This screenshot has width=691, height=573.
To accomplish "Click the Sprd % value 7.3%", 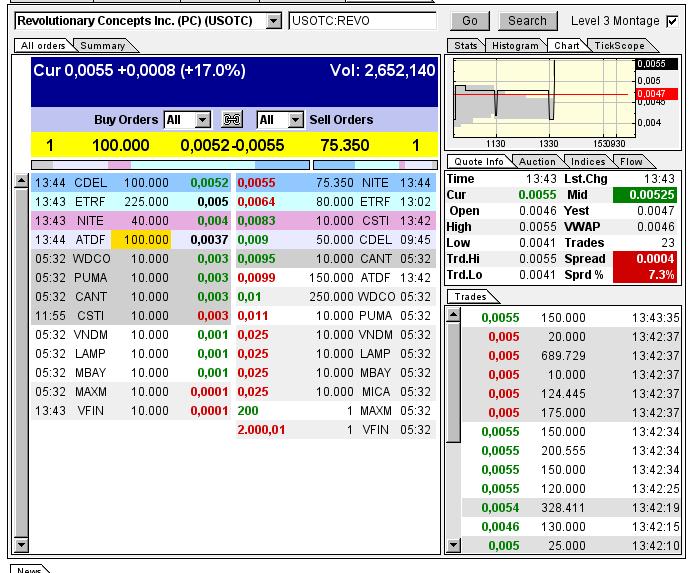I will 645,275.
